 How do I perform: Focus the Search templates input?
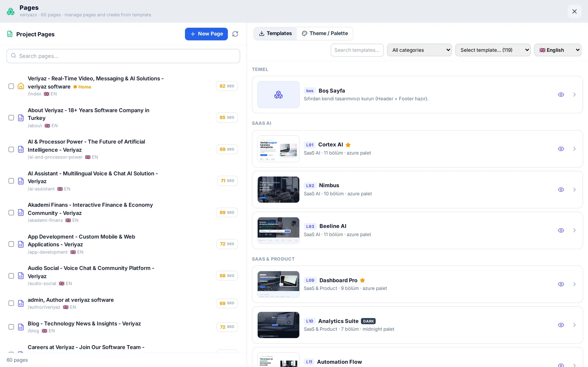click(357, 50)
